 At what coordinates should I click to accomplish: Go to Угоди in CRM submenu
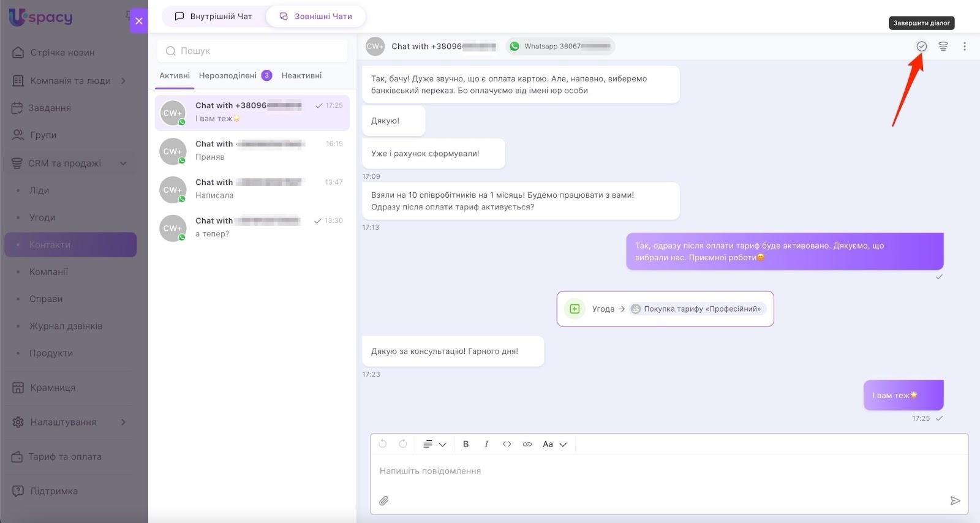click(42, 217)
